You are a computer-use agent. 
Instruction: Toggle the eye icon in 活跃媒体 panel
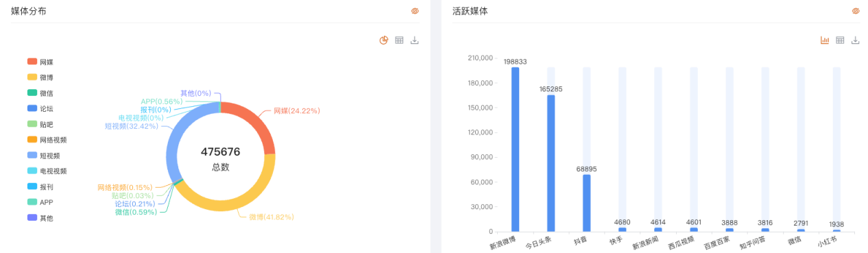[856, 11]
